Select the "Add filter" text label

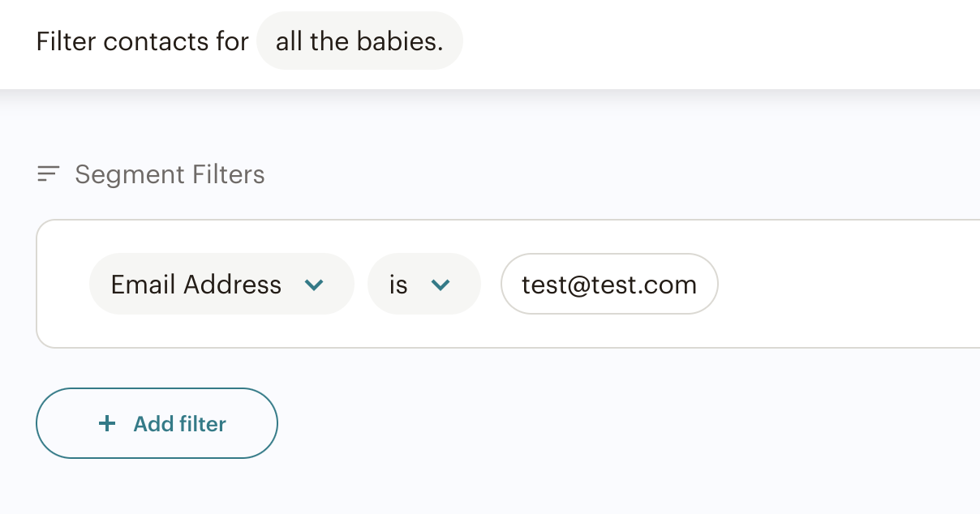(180, 423)
